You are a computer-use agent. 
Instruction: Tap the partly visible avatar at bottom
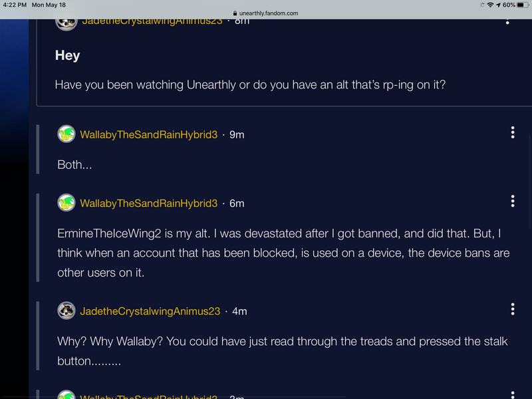pos(66,395)
